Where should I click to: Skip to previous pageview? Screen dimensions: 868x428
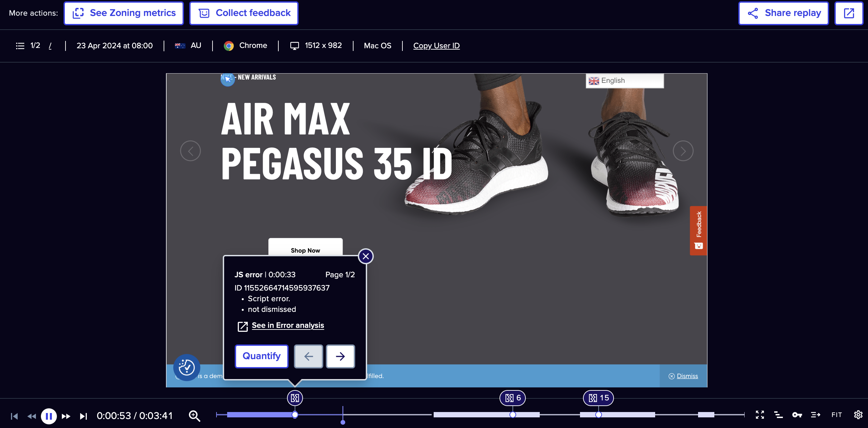[14, 416]
